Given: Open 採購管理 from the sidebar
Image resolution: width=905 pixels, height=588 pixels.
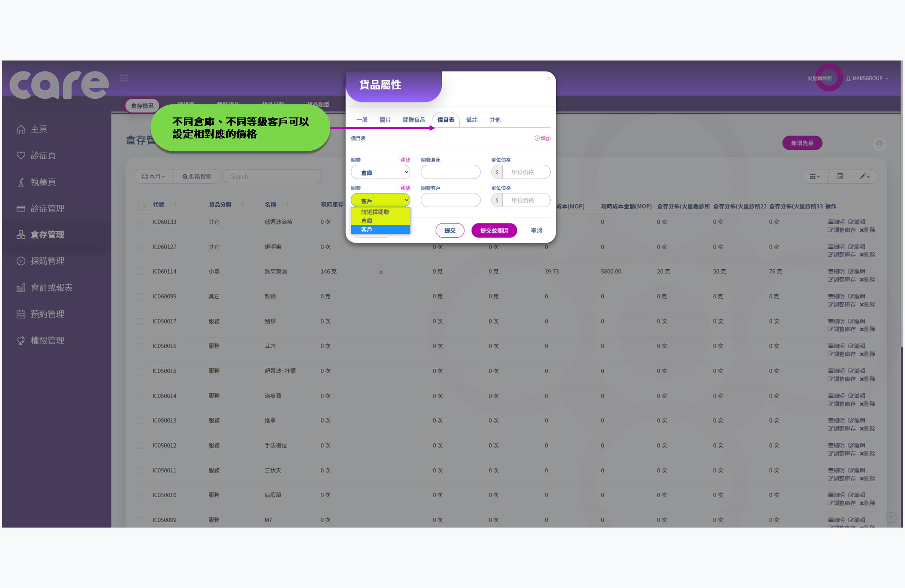Looking at the screenshot, I should click(47, 261).
